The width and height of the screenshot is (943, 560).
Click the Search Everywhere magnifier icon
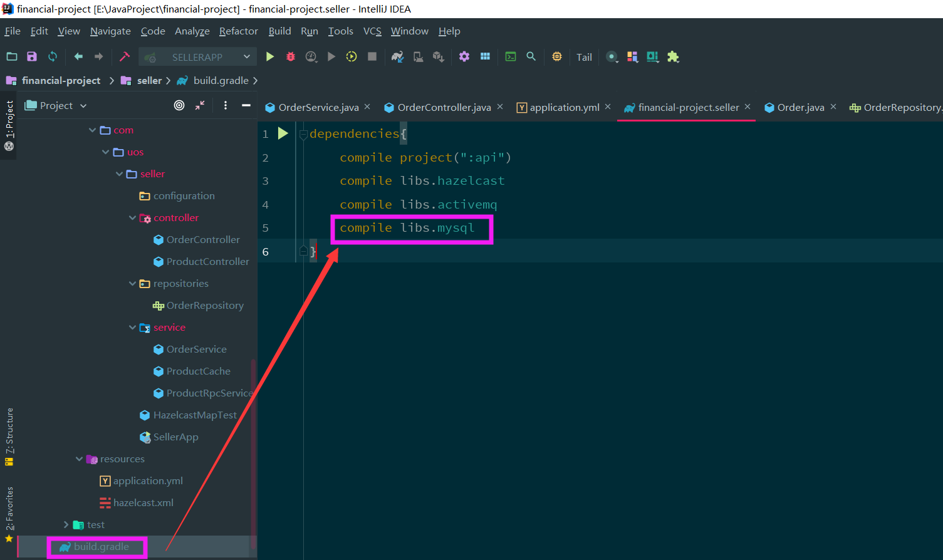tap(531, 57)
